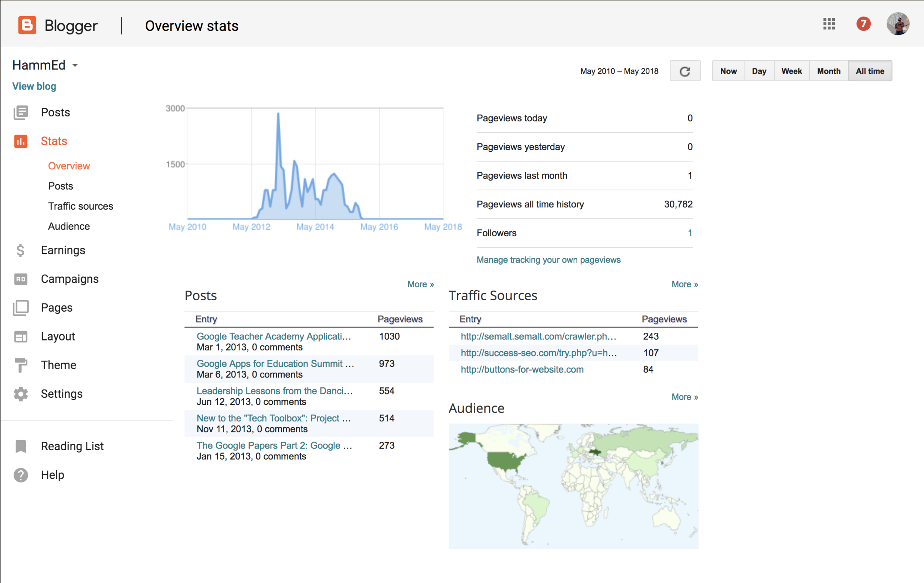Image resolution: width=924 pixels, height=583 pixels.
Task: Click the Audience world map image
Action: tap(573, 486)
